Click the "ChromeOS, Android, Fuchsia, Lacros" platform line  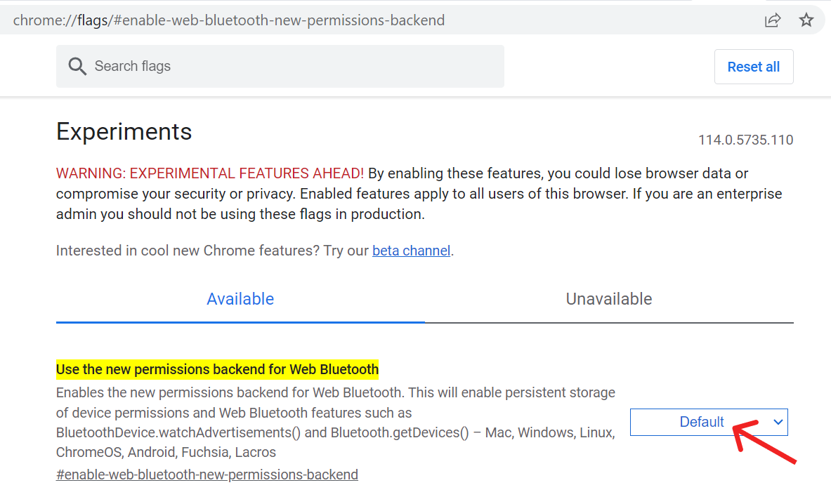[166, 452]
